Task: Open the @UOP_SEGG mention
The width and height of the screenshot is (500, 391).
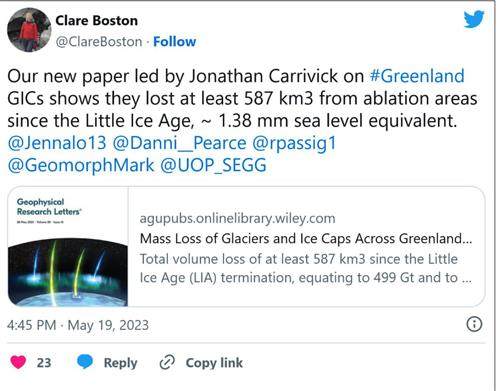Action: 213,166
